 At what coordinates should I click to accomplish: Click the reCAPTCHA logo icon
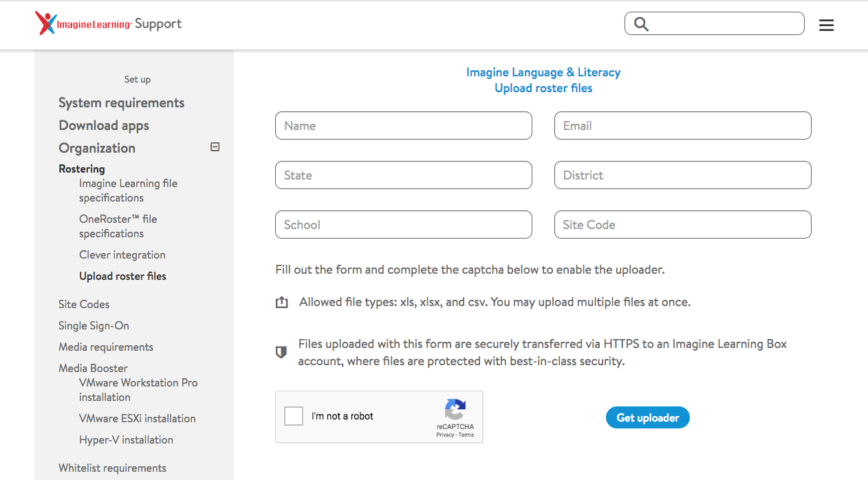click(x=455, y=410)
